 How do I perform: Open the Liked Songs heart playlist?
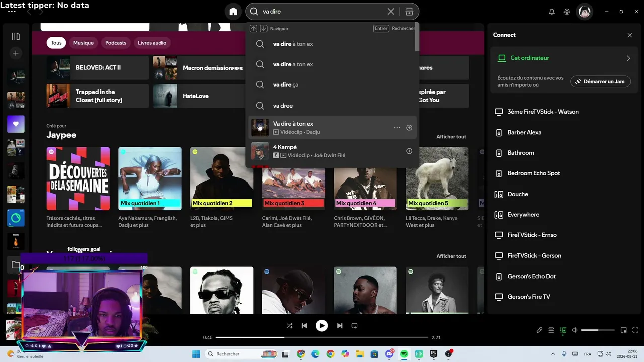16,124
